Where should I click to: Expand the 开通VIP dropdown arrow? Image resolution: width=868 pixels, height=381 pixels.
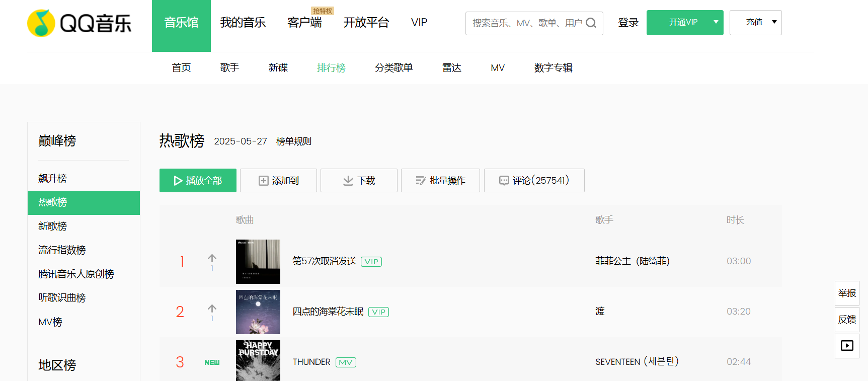click(x=716, y=22)
